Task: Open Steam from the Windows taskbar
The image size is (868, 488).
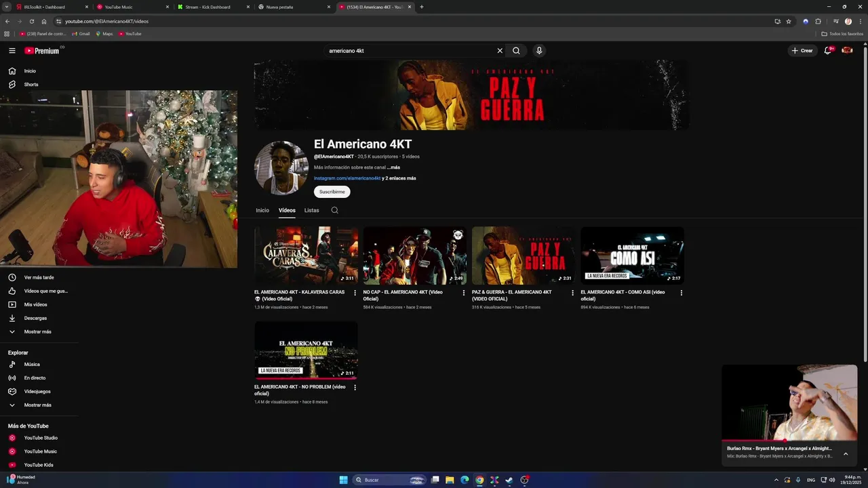Action: (509, 480)
